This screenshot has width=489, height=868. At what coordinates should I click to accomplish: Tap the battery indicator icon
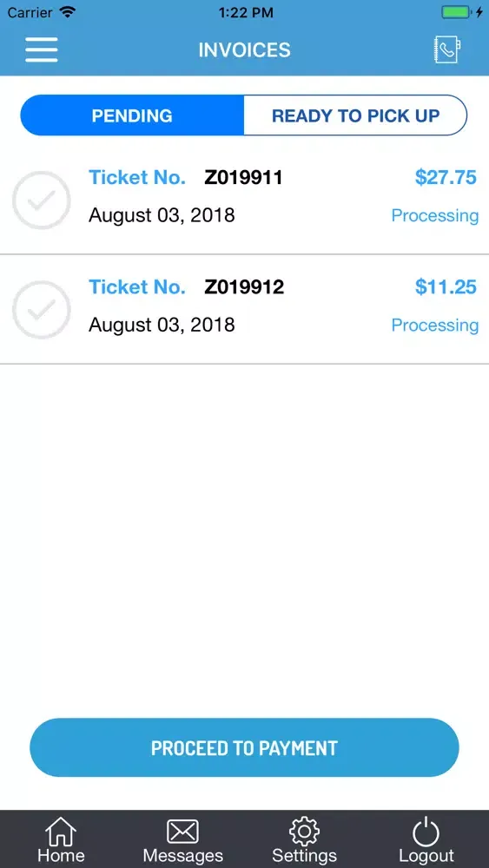point(456,12)
